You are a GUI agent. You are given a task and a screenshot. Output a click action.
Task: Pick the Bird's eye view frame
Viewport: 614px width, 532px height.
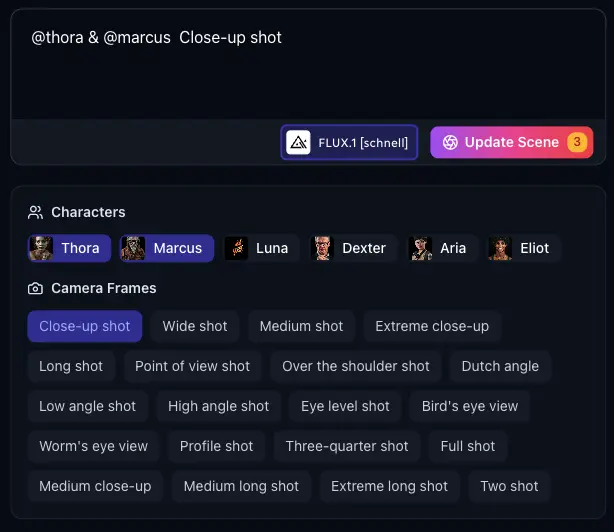coord(470,406)
